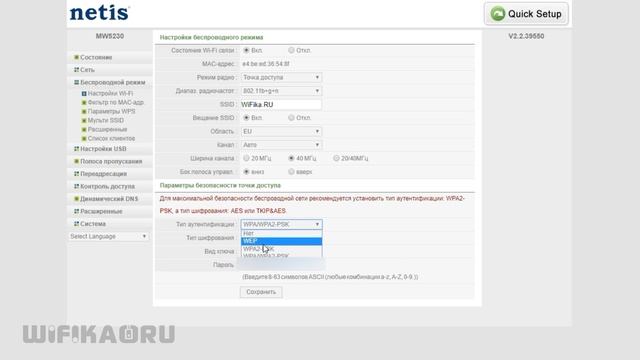Click the Настройки USB expand icon
The width and height of the screenshot is (640, 360).
click(76, 149)
